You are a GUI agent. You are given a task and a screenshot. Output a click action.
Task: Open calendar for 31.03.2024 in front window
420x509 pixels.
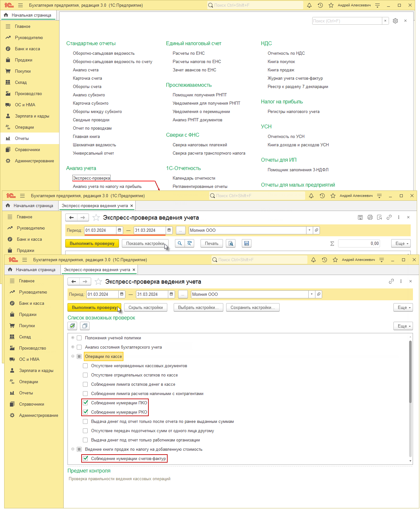tap(171, 294)
